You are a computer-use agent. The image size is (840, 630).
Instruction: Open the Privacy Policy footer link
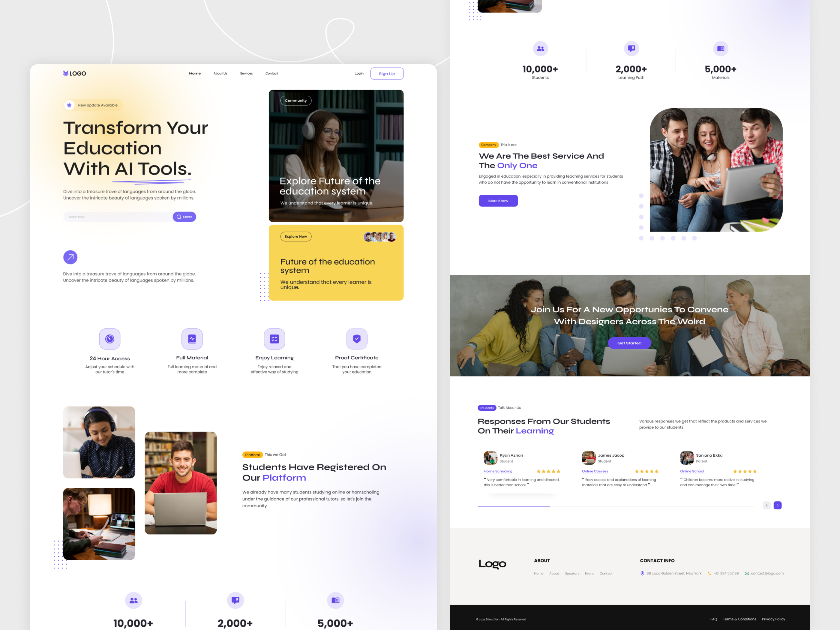pos(773,619)
